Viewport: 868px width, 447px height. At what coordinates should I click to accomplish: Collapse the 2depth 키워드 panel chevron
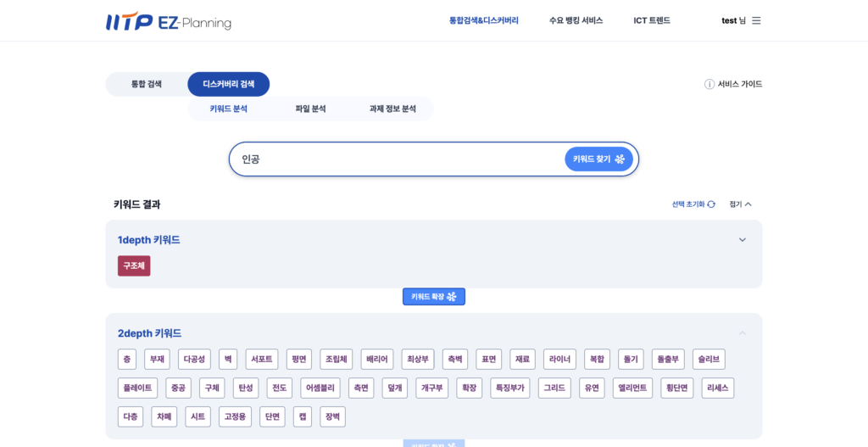click(743, 333)
